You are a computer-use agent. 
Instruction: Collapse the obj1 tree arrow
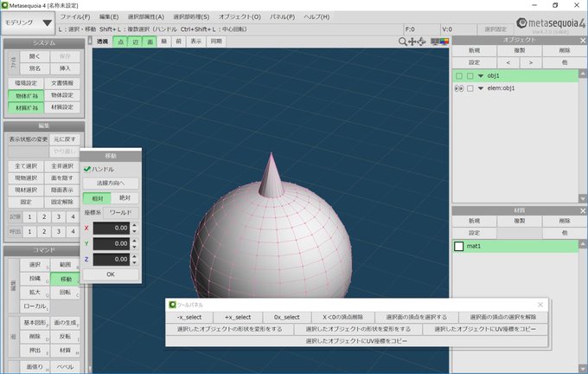pyautogui.click(x=481, y=76)
